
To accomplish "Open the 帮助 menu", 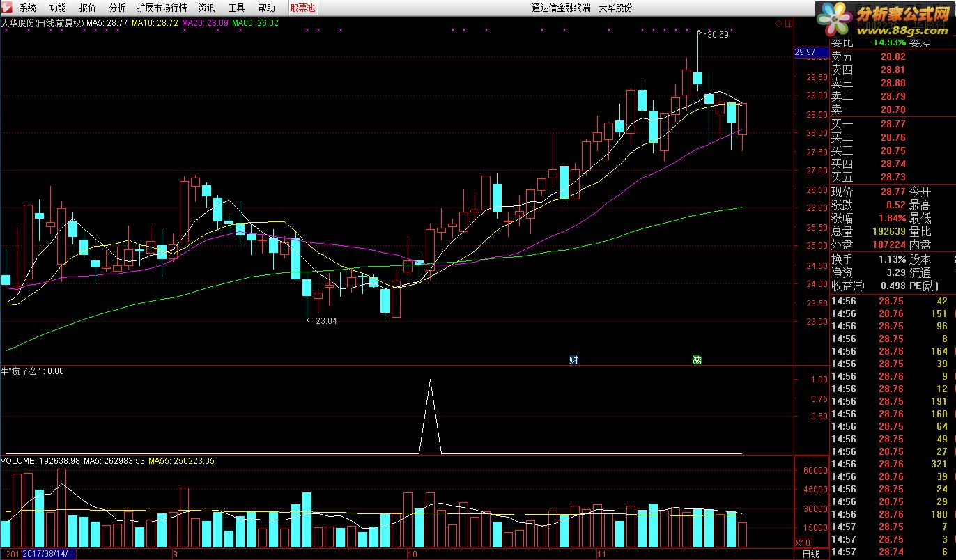I will [266, 8].
